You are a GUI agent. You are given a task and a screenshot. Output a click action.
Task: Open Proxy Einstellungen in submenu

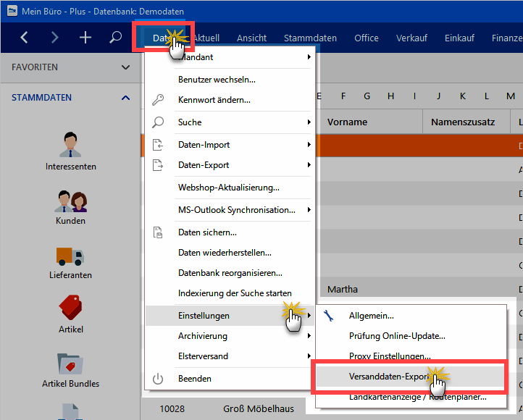click(x=411, y=356)
